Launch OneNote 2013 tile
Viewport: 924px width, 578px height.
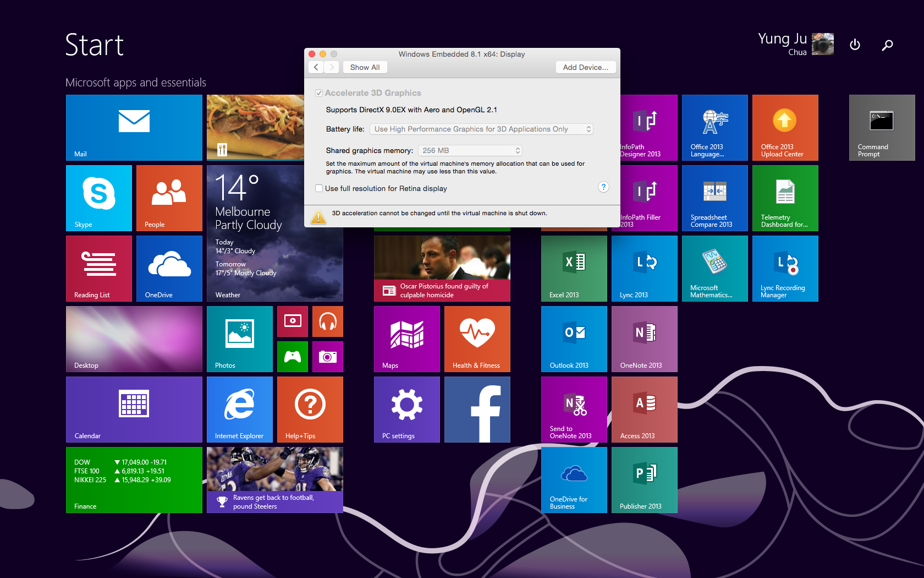pos(645,339)
